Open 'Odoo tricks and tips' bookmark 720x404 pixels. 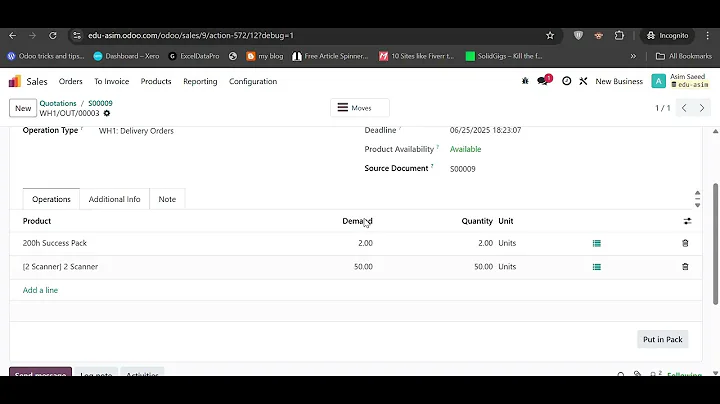click(46, 56)
